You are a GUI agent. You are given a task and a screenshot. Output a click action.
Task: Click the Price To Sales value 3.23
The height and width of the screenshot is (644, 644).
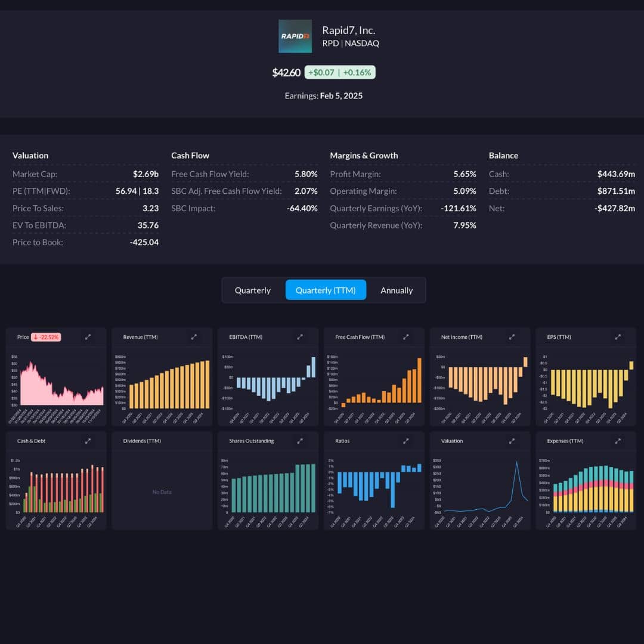(x=151, y=208)
